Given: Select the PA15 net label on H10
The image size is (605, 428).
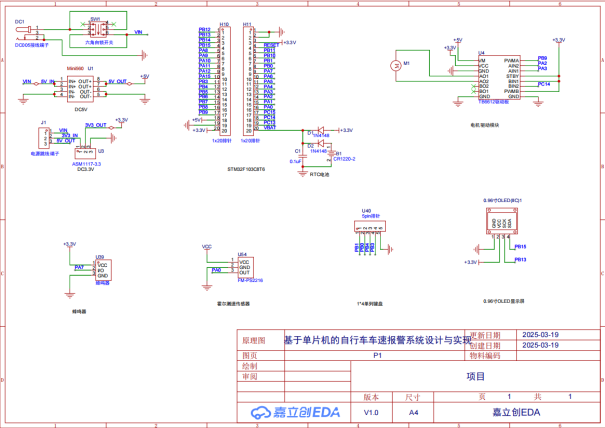Looking at the screenshot, I should coord(204,76).
